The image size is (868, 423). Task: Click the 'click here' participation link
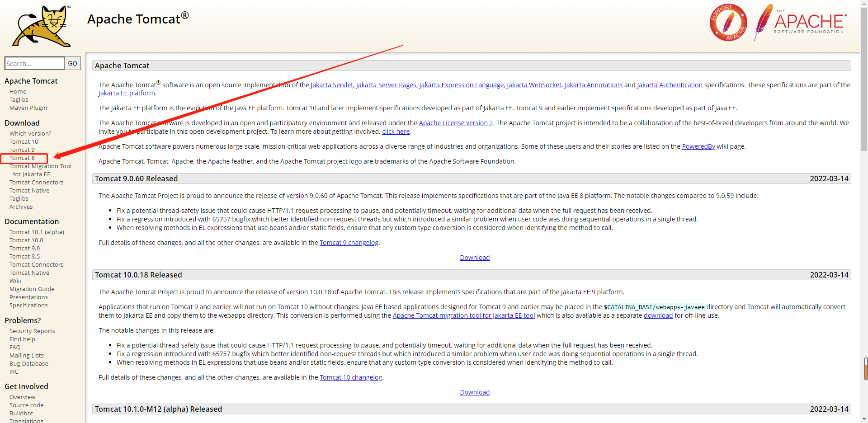[396, 132]
